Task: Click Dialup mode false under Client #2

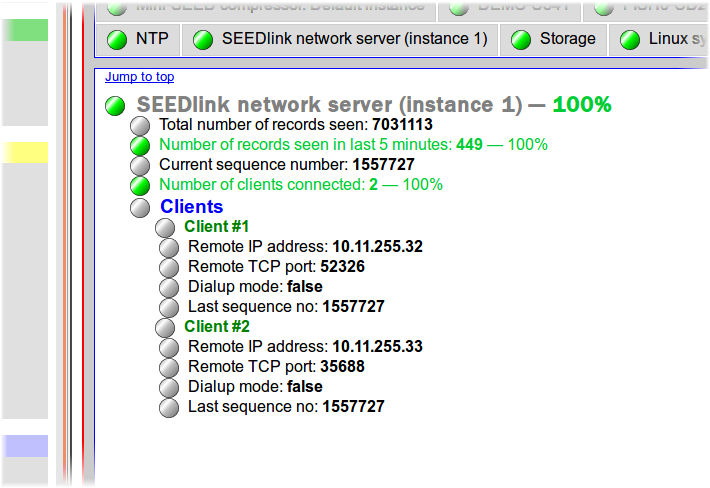Action: click(255, 386)
